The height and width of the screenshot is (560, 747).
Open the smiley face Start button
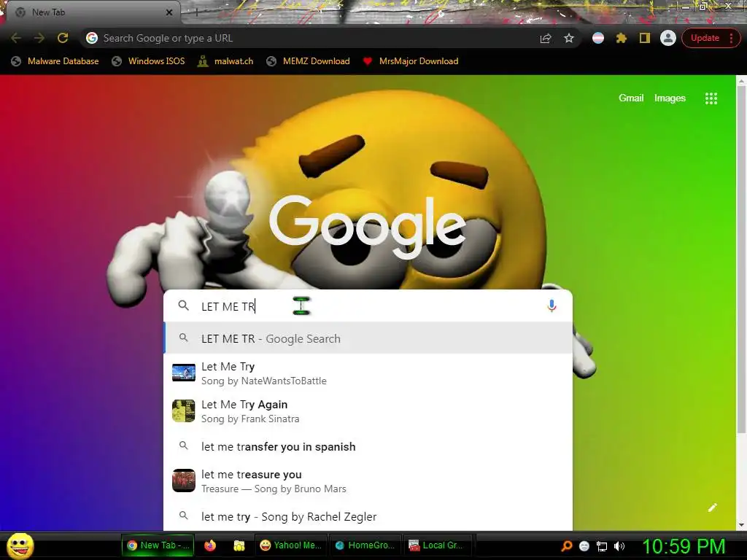[x=20, y=545]
